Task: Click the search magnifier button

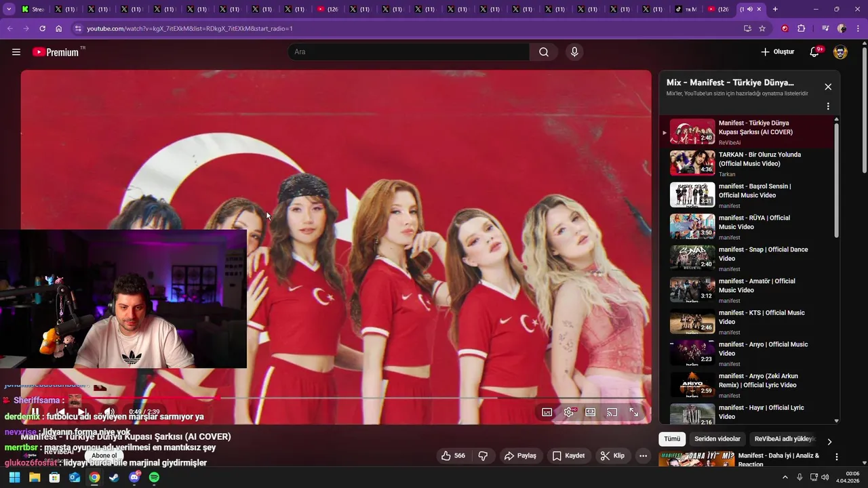Action: 544,52
